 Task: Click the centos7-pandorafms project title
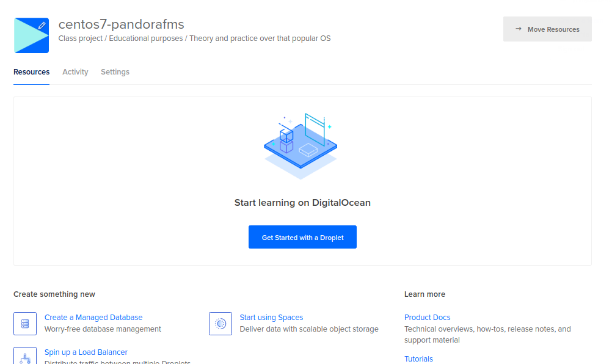(121, 24)
